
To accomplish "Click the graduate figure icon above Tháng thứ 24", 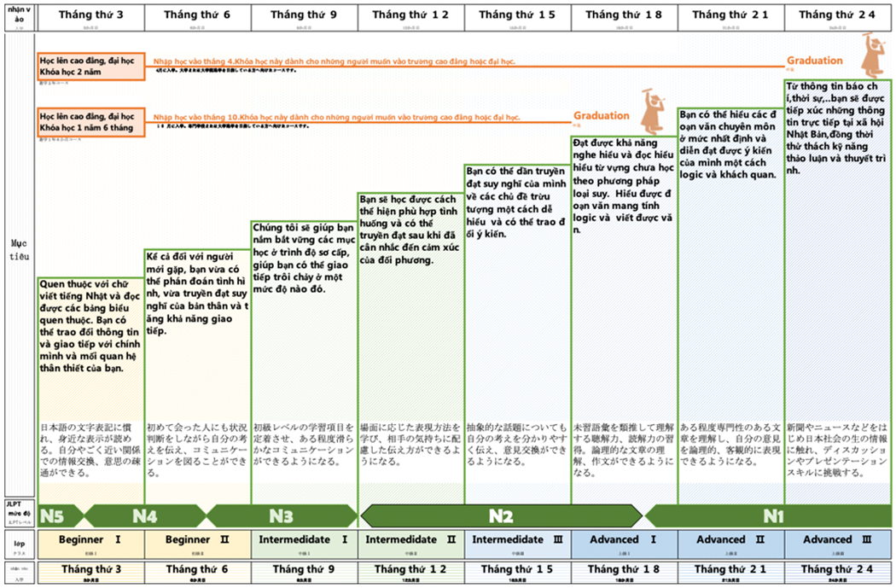I will pyautogui.click(x=872, y=55).
